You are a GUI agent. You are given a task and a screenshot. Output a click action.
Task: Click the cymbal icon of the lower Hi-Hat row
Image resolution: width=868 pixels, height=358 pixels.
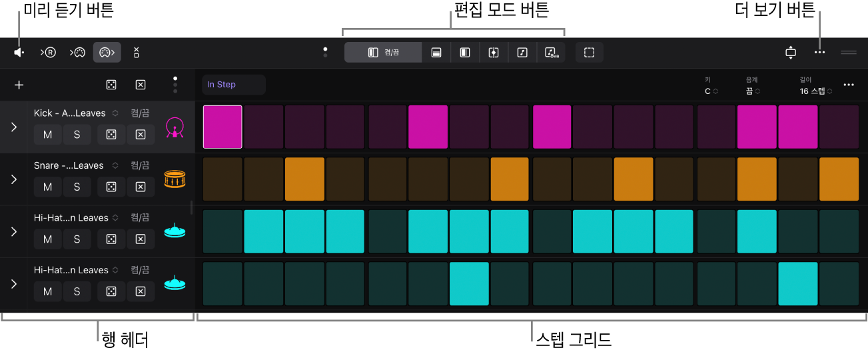[x=175, y=283]
